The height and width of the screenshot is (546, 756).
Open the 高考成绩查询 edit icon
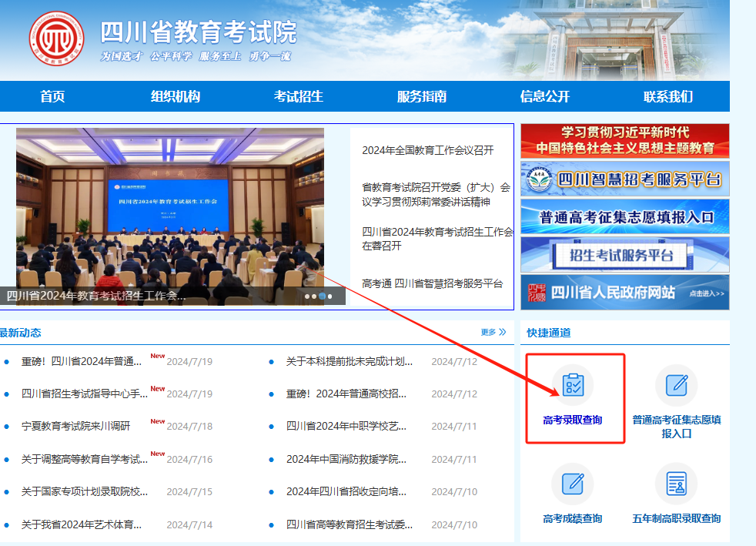tap(573, 484)
